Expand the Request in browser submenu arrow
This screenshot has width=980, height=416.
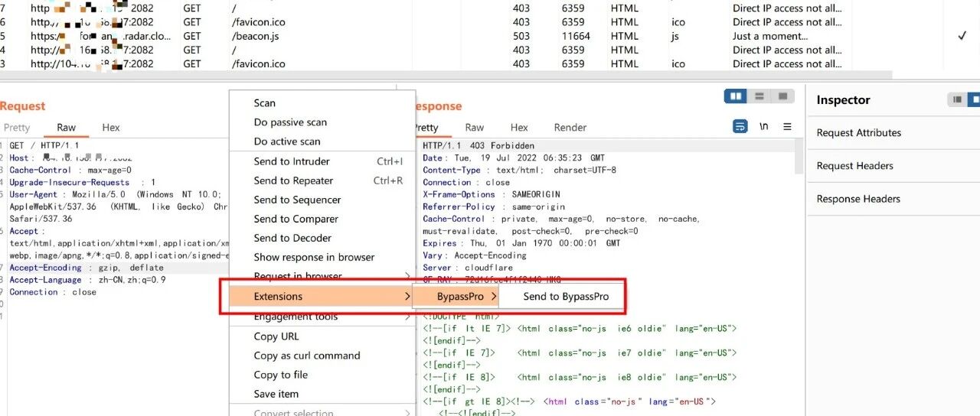(x=407, y=275)
